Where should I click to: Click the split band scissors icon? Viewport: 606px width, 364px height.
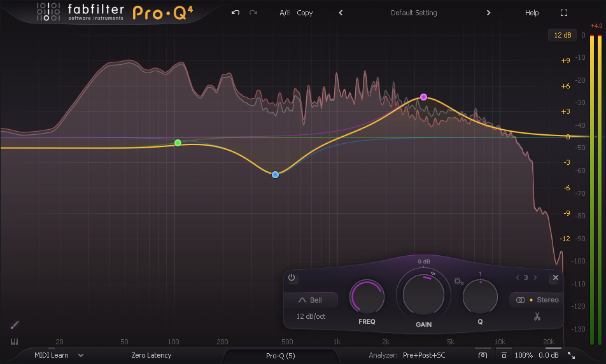tap(537, 316)
